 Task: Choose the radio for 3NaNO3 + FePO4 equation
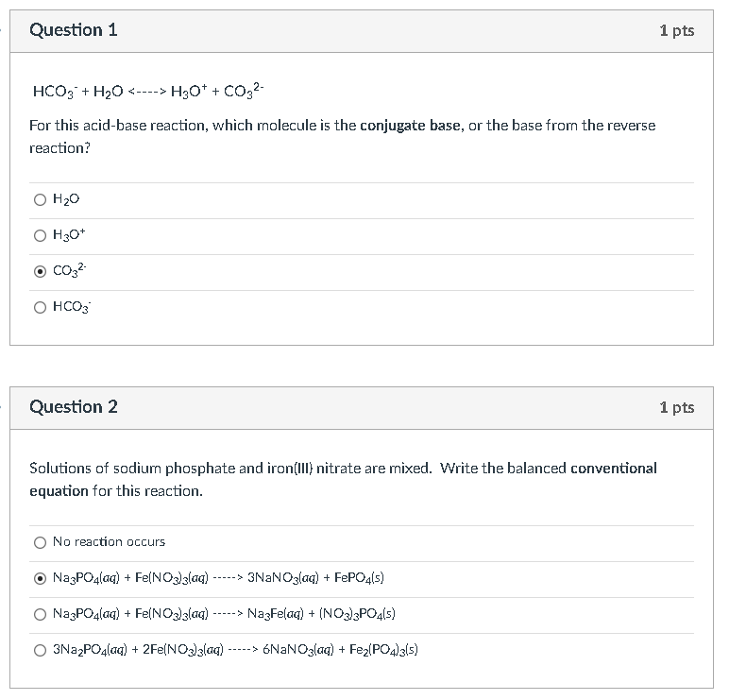40,578
